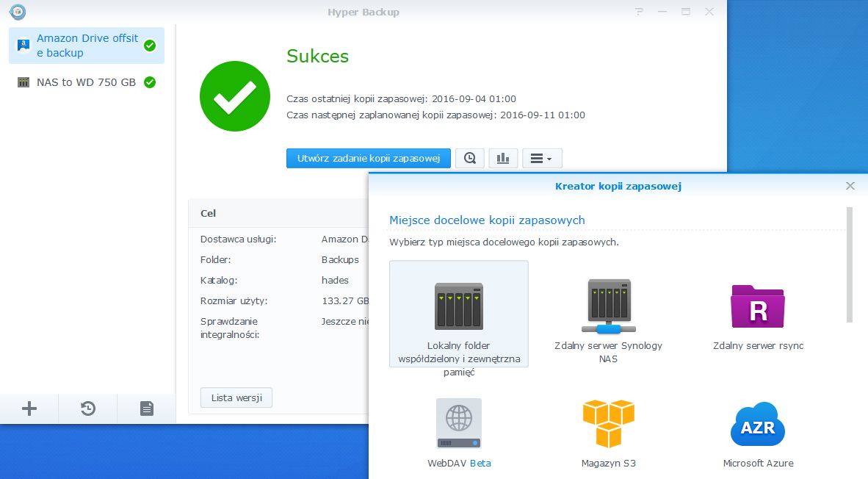
Task: Choose WebDAV Beta destination
Action: [459, 433]
